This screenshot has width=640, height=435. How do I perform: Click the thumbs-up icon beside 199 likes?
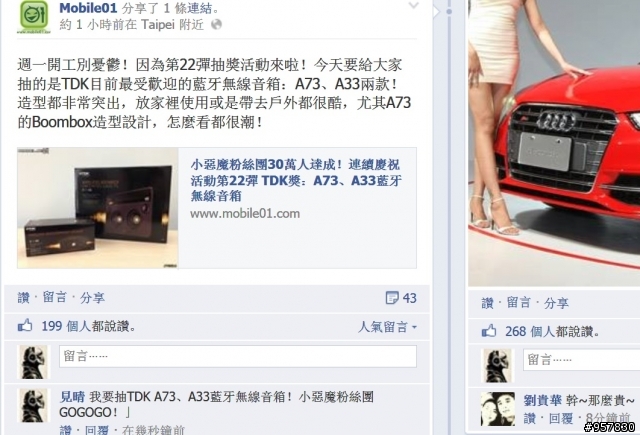(25, 325)
